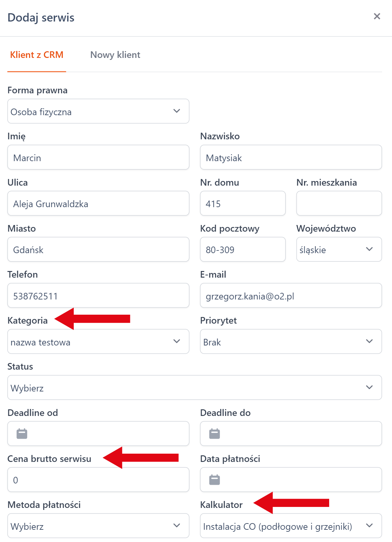Switch to the Nowy klient tab
Screen dimensions: 392x542
pos(115,55)
